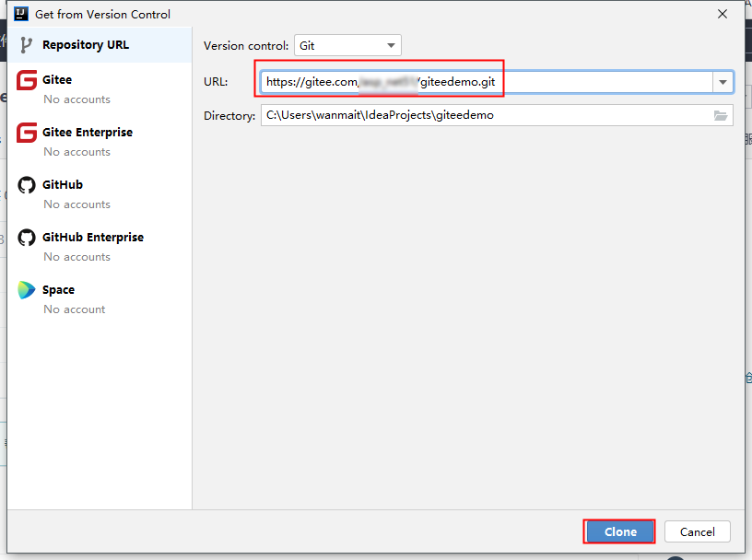Click the Space logo icon

coord(27,290)
